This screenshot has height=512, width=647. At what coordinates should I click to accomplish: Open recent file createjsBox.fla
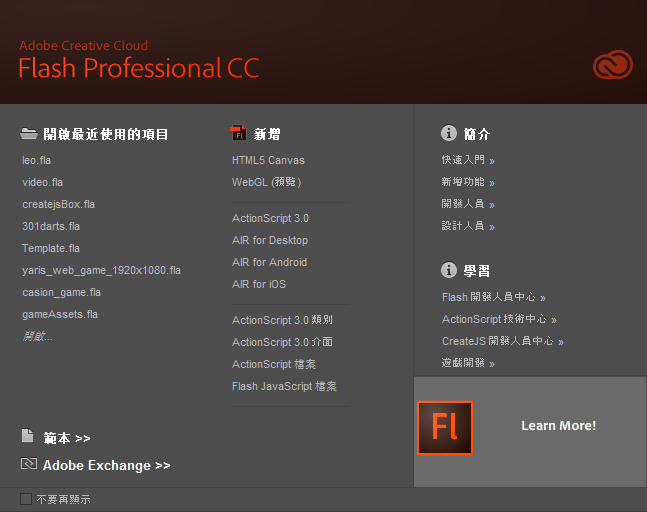(x=59, y=204)
